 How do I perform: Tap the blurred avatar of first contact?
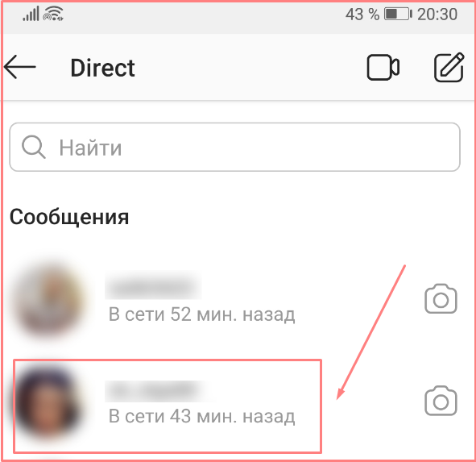[x=48, y=300]
